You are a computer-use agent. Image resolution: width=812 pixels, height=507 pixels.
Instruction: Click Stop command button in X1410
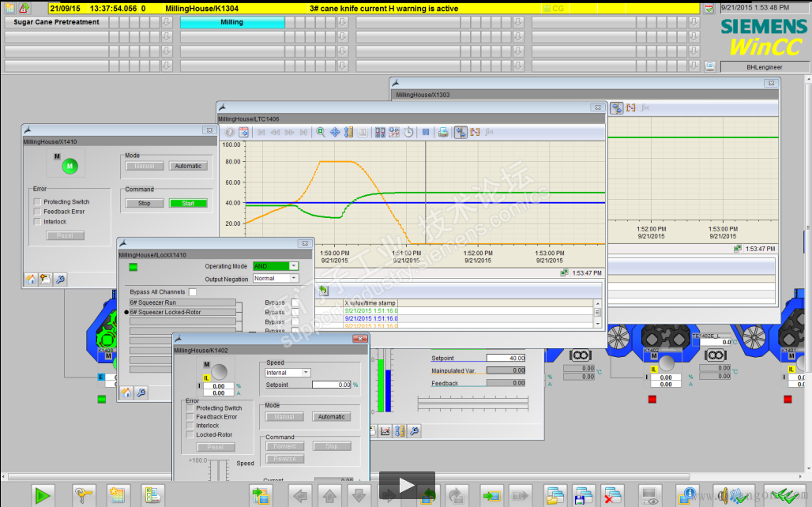point(145,204)
